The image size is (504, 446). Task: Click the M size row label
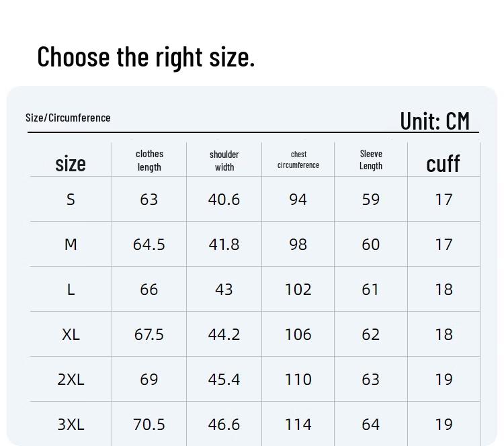click(71, 244)
